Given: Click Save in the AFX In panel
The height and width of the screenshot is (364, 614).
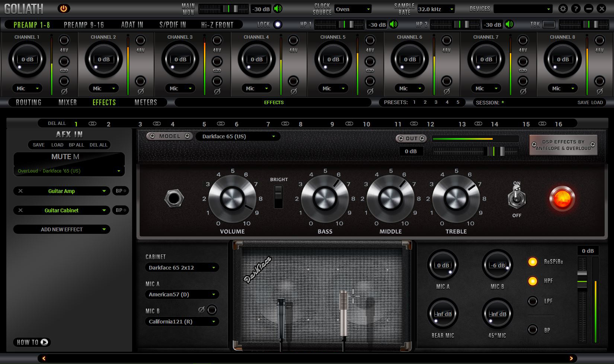Looking at the screenshot, I should 38,145.
